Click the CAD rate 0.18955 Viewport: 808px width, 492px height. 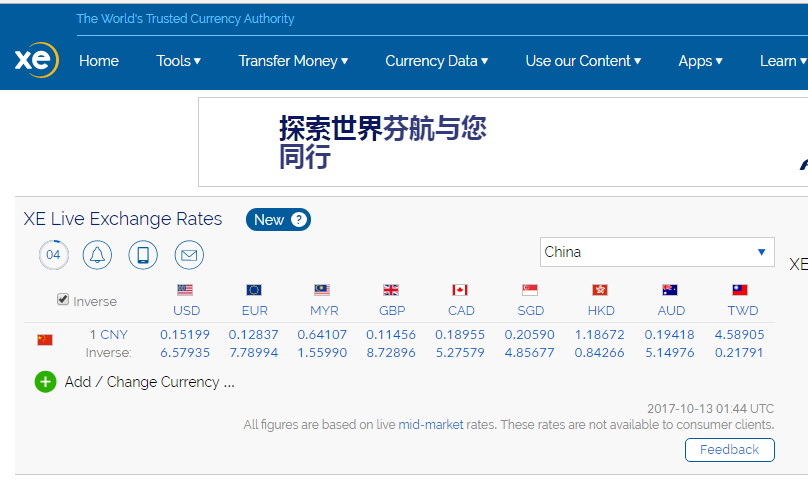pyautogui.click(x=460, y=335)
